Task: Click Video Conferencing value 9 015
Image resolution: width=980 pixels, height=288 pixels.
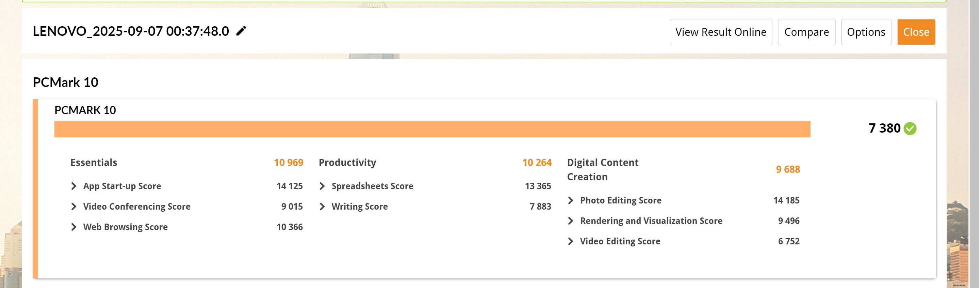Action: pyautogui.click(x=292, y=207)
